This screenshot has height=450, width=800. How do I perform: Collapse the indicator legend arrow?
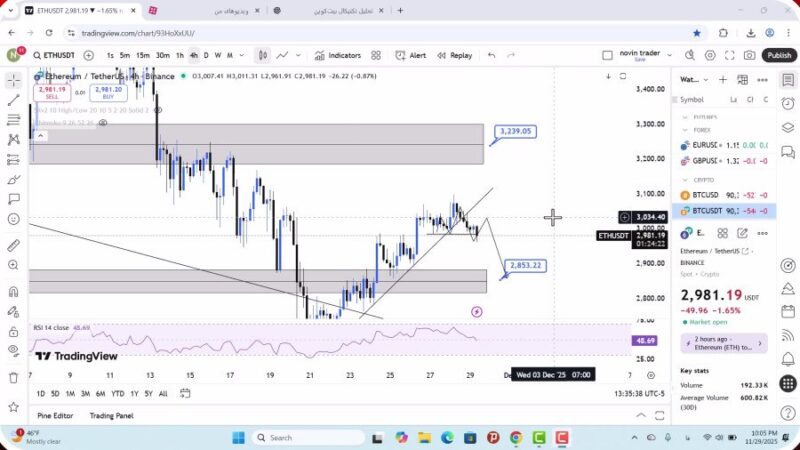click(38, 135)
